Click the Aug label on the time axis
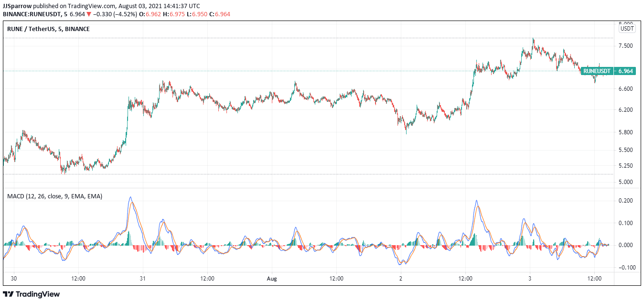The height and width of the screenshot is (303, 644). pos(272,278)
